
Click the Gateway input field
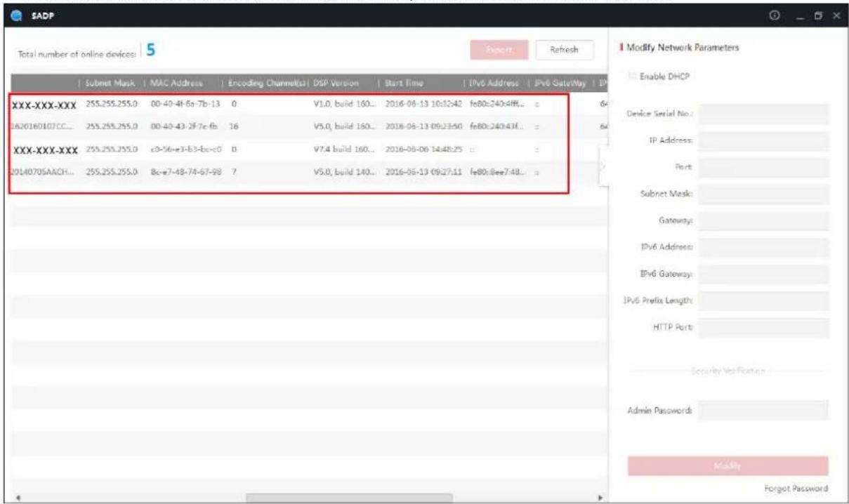point(763,220)
